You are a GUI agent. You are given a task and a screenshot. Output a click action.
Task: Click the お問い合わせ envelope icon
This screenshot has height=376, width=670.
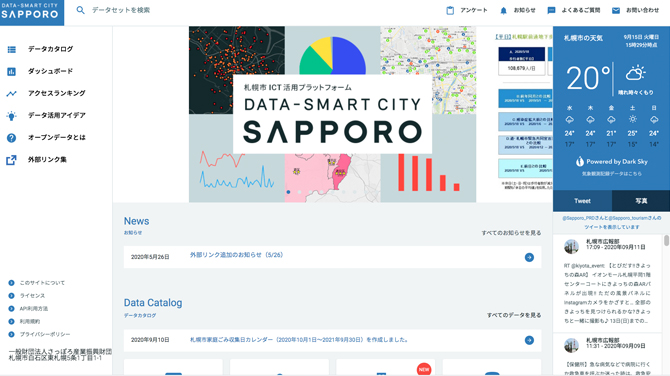pyautogui.click(x=616, y=10)
